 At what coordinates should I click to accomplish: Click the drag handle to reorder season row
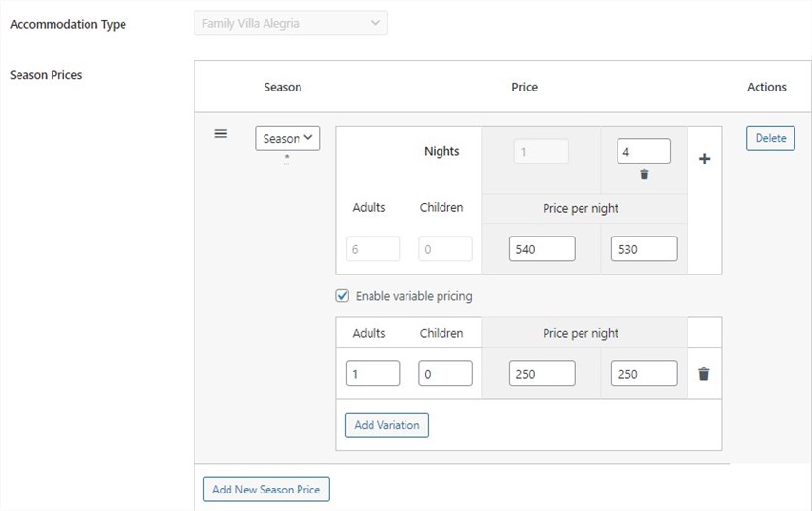coord(221,134)
